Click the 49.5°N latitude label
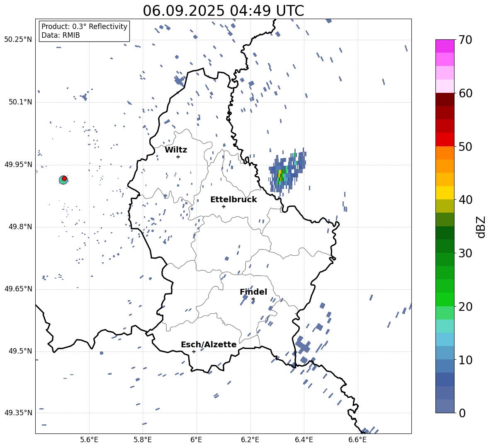Screen dimensions: 491x448 pyautogui.click(x=20, y=351)
